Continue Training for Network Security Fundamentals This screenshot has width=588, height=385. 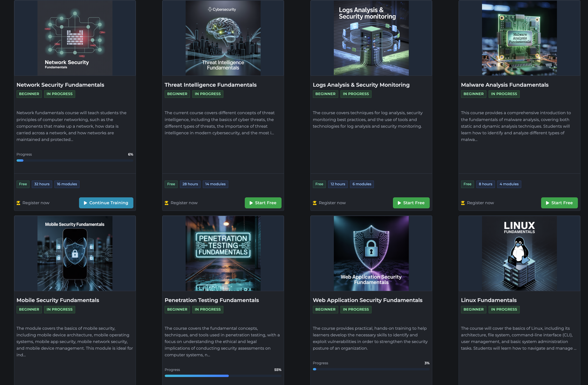point(106,203)
